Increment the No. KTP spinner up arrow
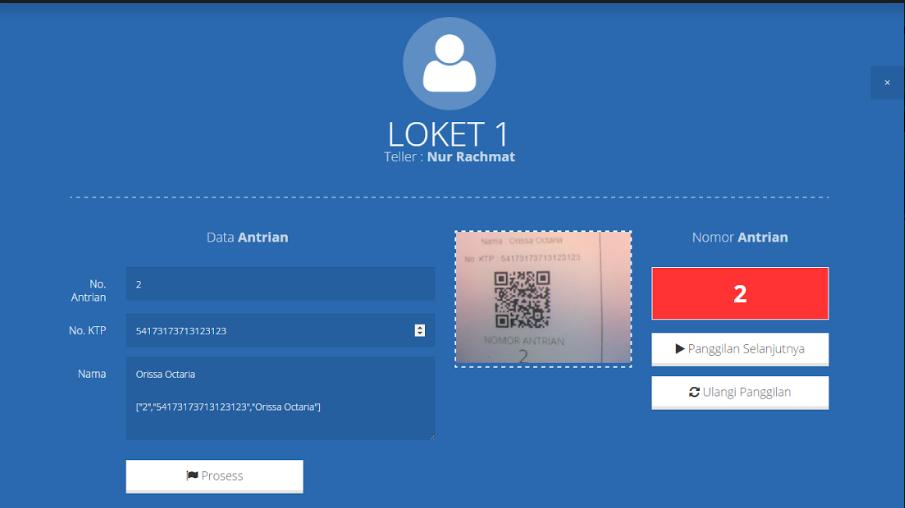Image resolution: width=905 pixels, height=508 pixels. click(420, 327)
